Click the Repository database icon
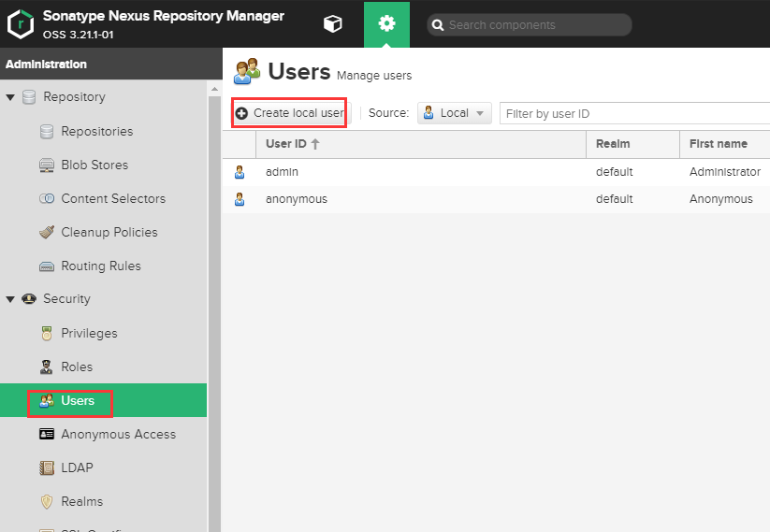This screenshot has height=532, width=770. click(29, 97)
